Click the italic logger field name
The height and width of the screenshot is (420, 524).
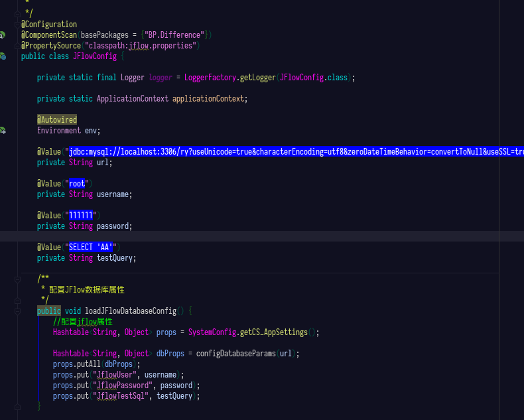click(x=161, y=78)
